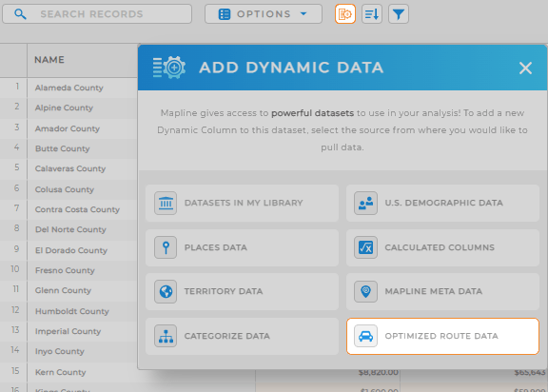Click the Options list icon

[225, 14]
